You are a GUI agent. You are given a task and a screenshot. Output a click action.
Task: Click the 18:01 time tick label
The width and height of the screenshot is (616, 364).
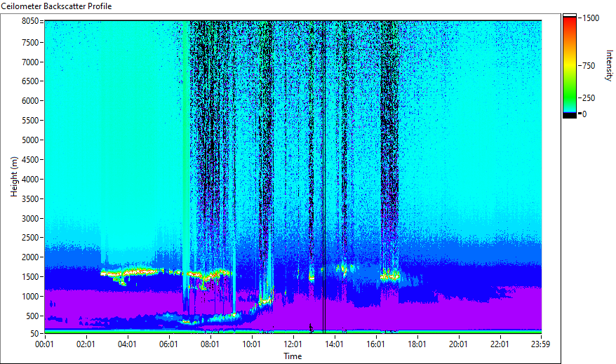(x=417, y=344)
